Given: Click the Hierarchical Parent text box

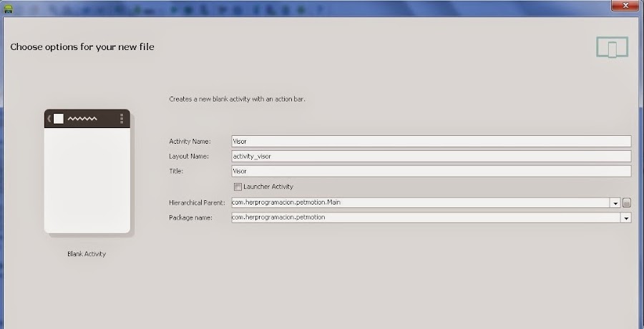Looking at the screenshot, I should click(421, 202).
